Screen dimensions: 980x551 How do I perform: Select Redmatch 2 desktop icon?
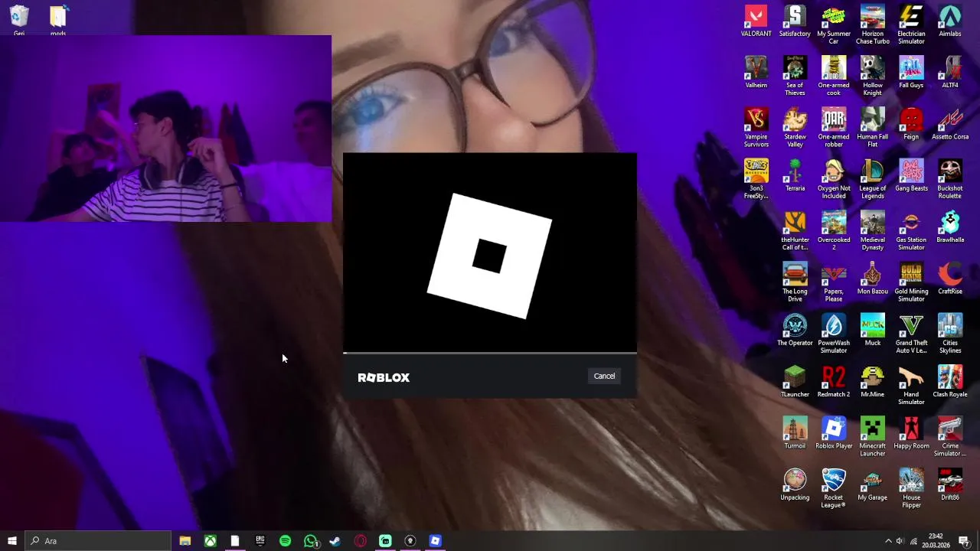[834, 382]
